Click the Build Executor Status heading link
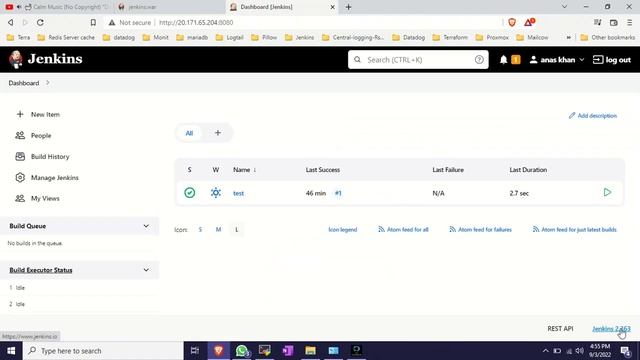This screenshot has height=360, width=640. click(41, 270)
